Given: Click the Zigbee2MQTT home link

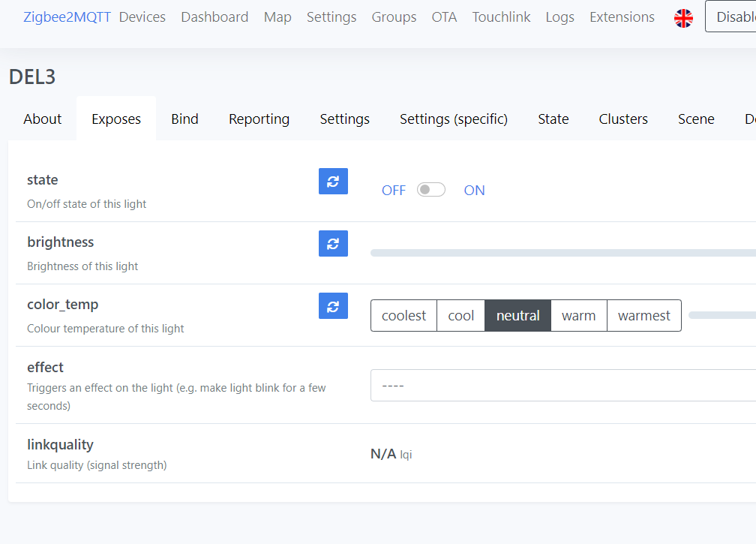Looking at the screenshot, I should point(67,17).
